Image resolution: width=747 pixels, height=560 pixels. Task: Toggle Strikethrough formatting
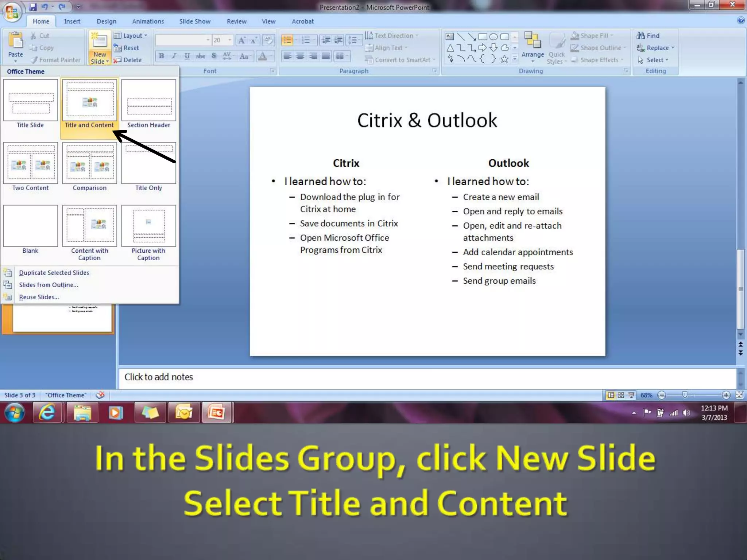pyautogui.click(x=200, y=56)
